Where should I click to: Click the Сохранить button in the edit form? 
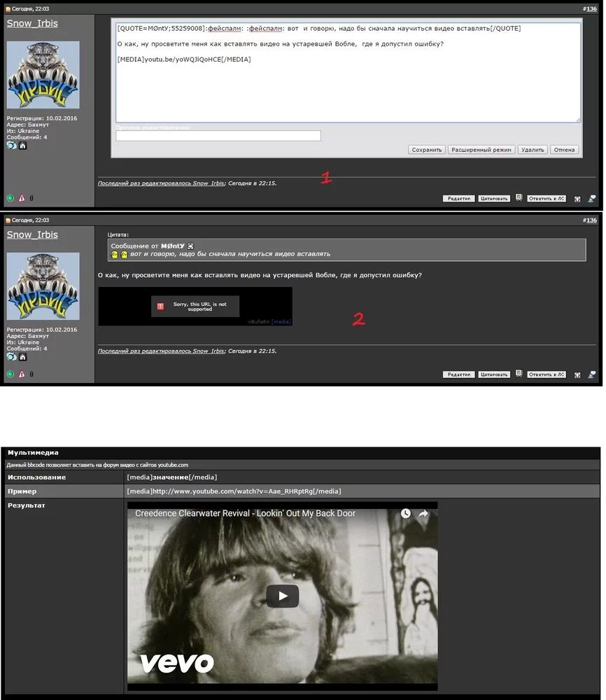[427, 150]
